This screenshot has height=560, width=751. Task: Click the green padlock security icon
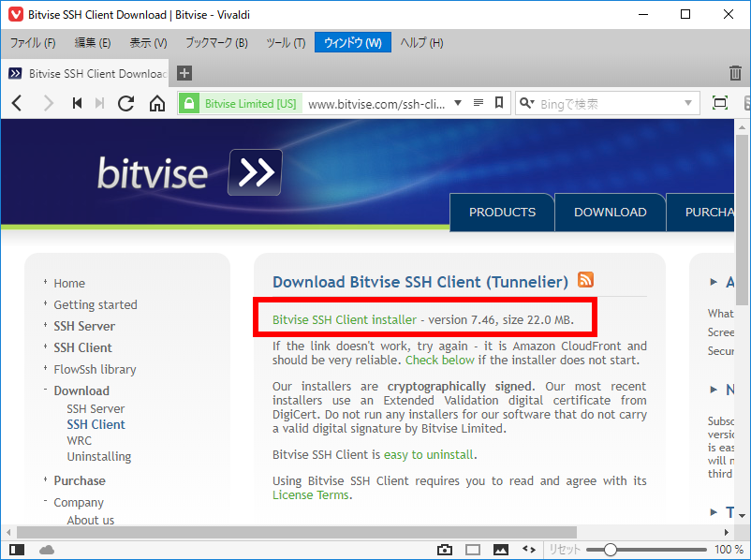click(189, 103)
